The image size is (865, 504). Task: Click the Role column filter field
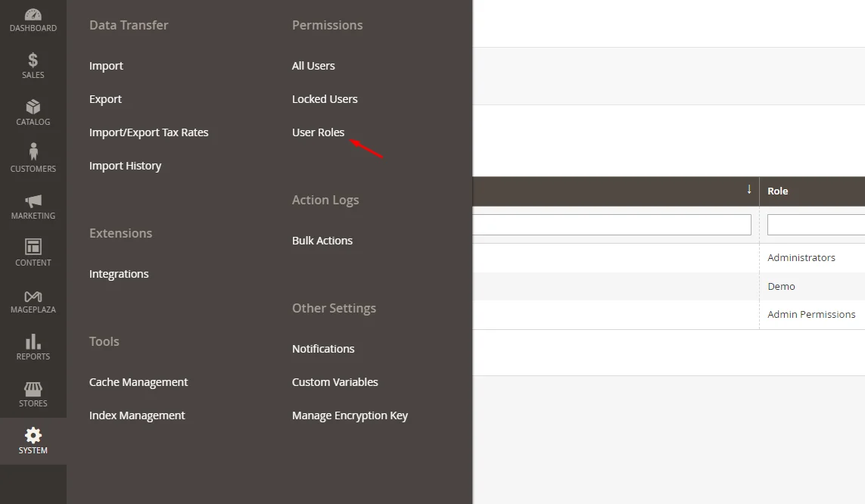[815, 225]
